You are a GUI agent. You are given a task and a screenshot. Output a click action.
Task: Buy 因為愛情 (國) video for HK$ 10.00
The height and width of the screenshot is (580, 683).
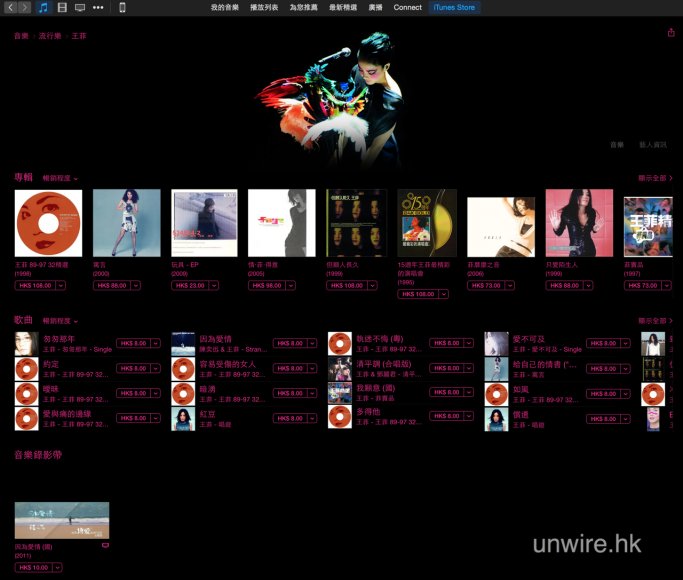pyautogui.click(x=34, y=567)
